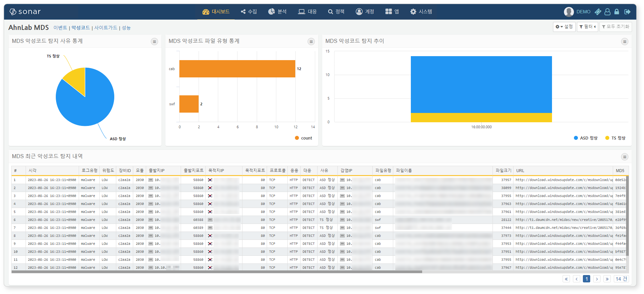
Task: Open the 대응 response menu
Action: pos(307,12)
